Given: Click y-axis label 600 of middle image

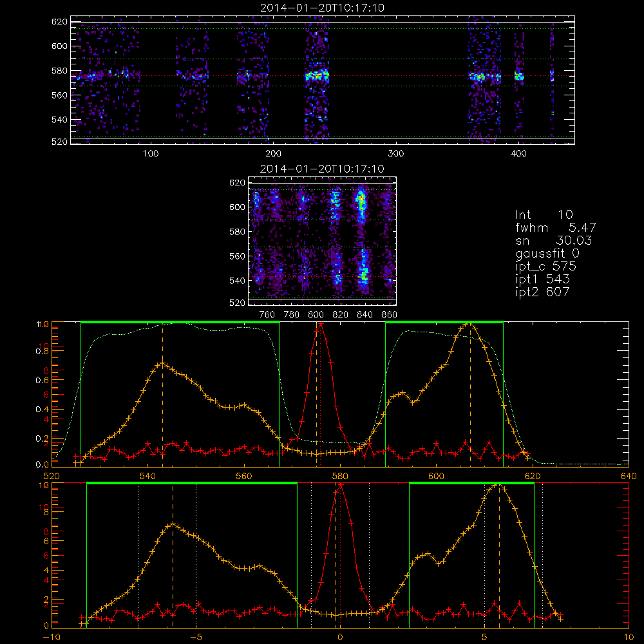Looking at the screenshot, I should (237, 207).
